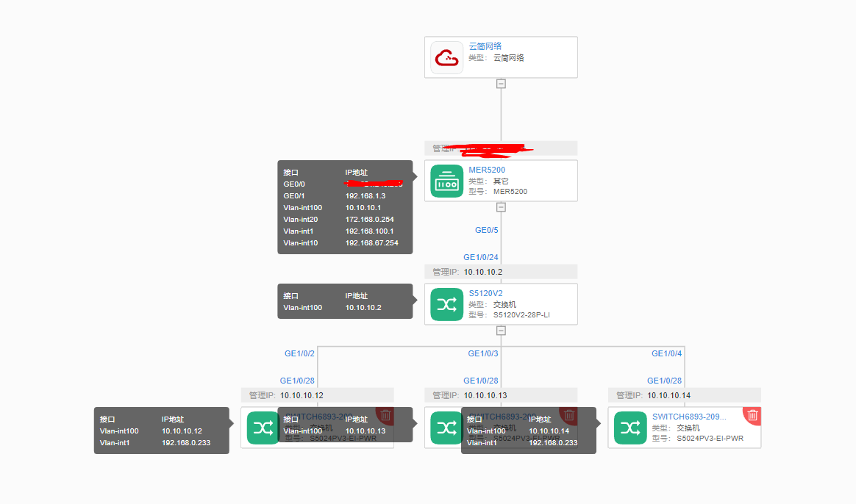This screenshot has width=856, height=504.
Task: Click the GE0/5 port label
Action: pos(486,230)
